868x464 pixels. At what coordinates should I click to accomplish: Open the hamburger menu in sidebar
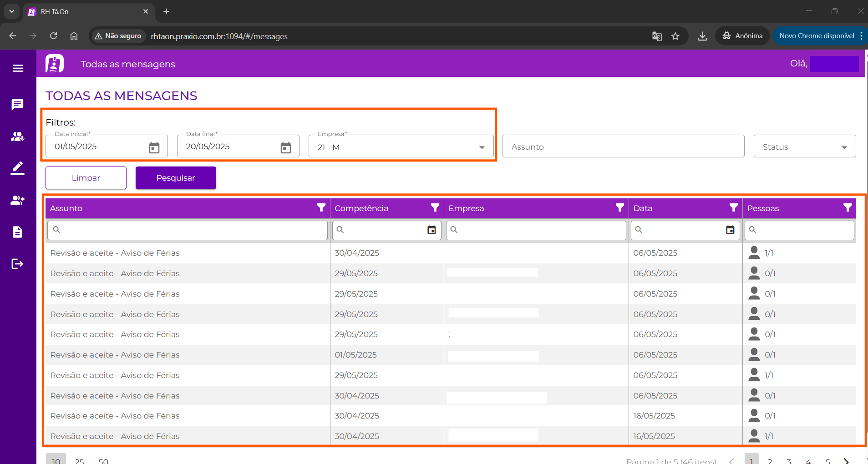[18, 68]
